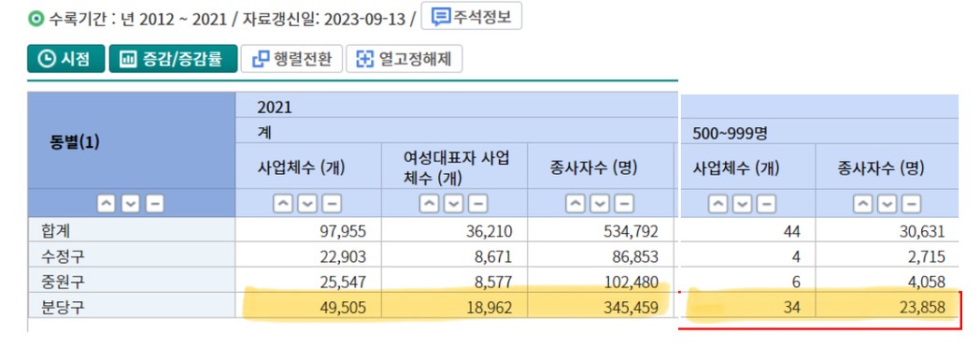
Task: Select the 분당구 500~999명 value 34
Action: 792,308
